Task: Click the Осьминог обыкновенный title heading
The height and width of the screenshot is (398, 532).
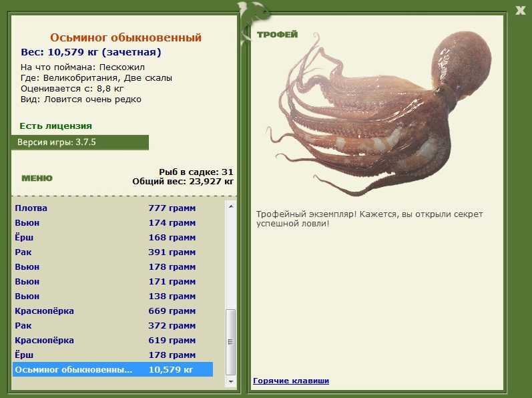Action: 126,37
